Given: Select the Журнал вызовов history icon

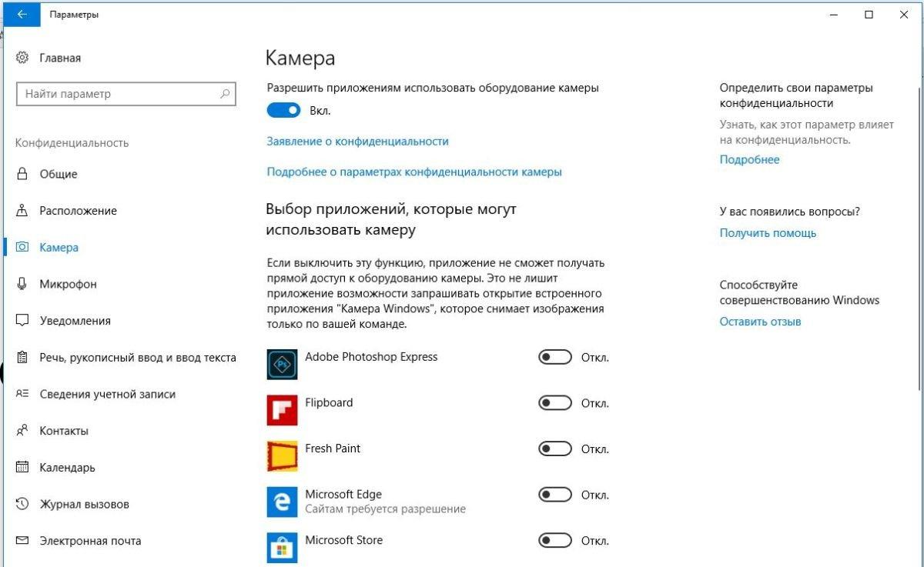Looking at the screenshot, I should pyautogui.click(x=22, y=505).
